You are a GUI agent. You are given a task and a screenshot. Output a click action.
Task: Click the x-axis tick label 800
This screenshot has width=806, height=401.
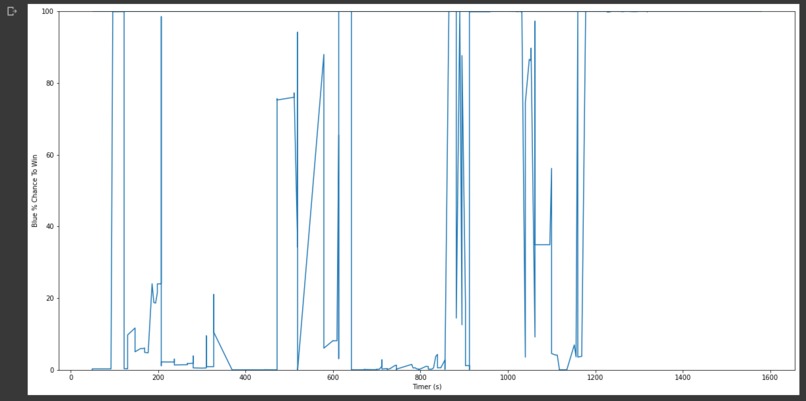(x=420, y=377)
